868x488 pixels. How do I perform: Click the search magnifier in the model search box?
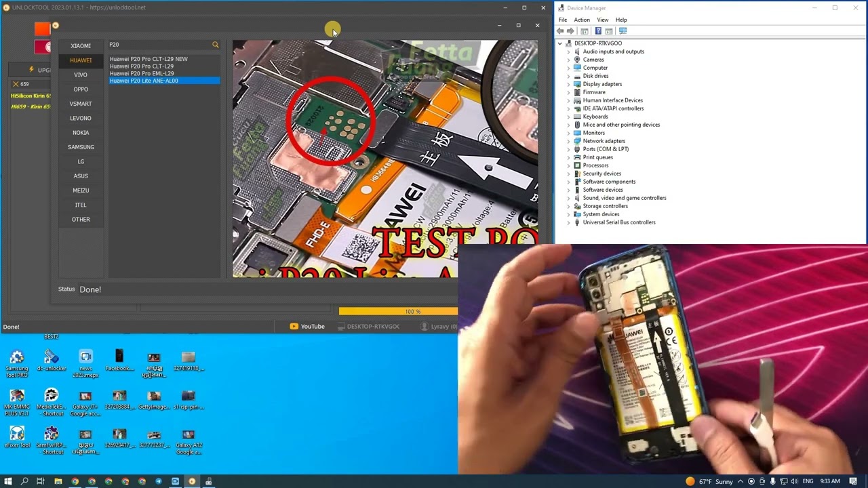[x=216, y=45]
